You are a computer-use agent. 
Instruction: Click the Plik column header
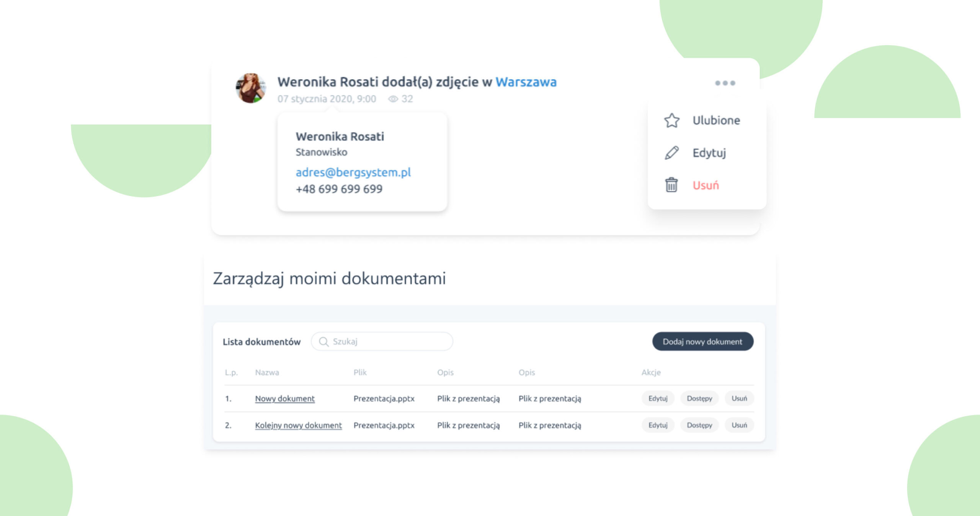[360, 372]
